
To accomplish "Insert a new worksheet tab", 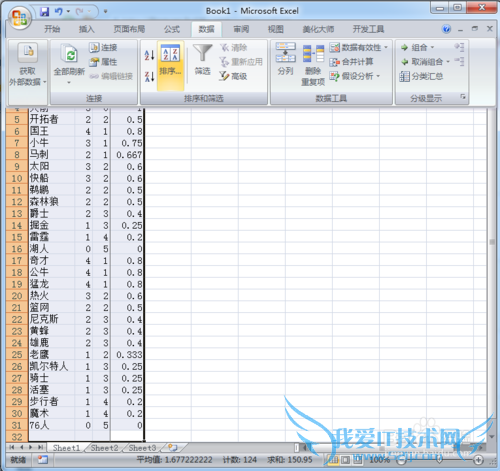I will 173,447.
